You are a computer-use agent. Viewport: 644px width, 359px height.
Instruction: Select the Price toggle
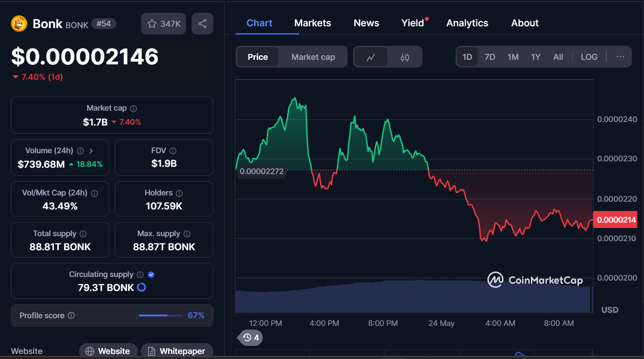pos(258,57)
